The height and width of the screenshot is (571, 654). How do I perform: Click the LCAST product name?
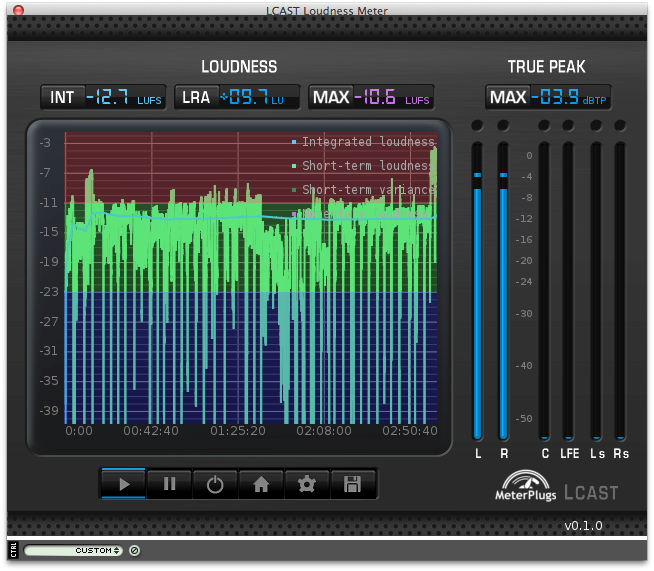click(591, 493)
